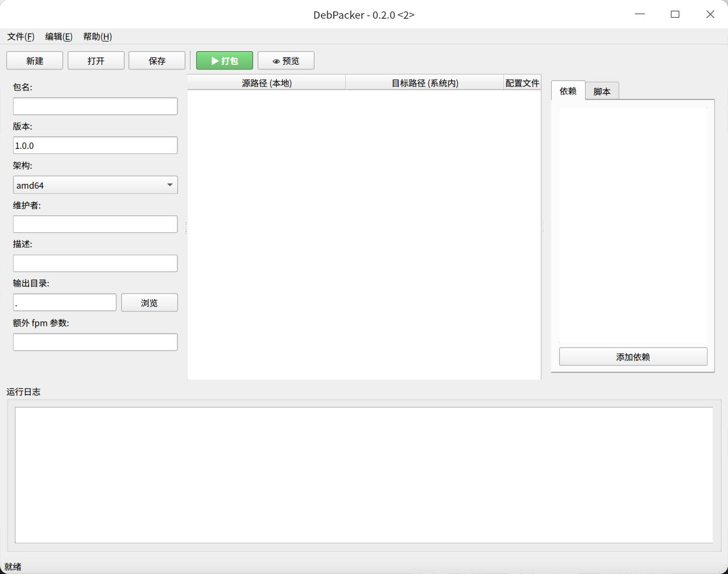
Task: Click the 版本 field showing 1.0.0
Action: coord(96,145)
